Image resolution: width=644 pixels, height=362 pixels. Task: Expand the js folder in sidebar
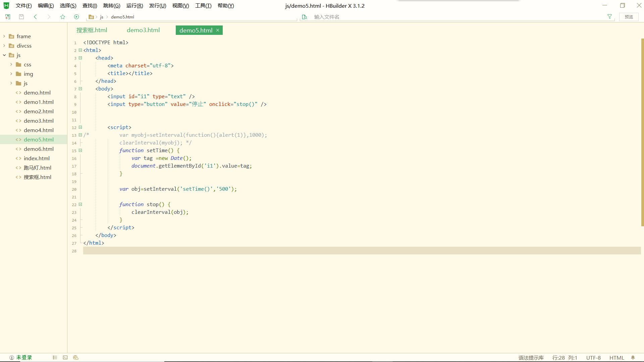(x=5, y=55)
